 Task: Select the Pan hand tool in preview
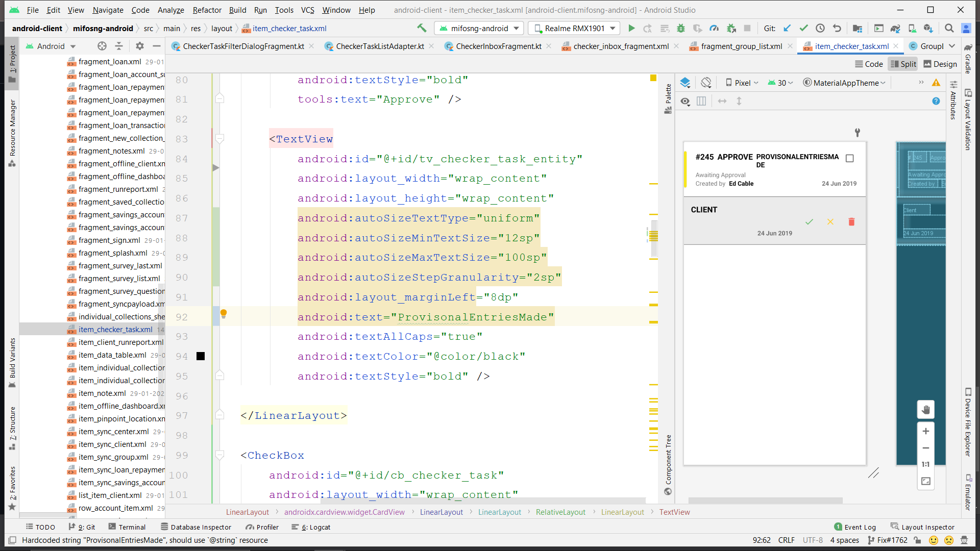tap(925, 410)
